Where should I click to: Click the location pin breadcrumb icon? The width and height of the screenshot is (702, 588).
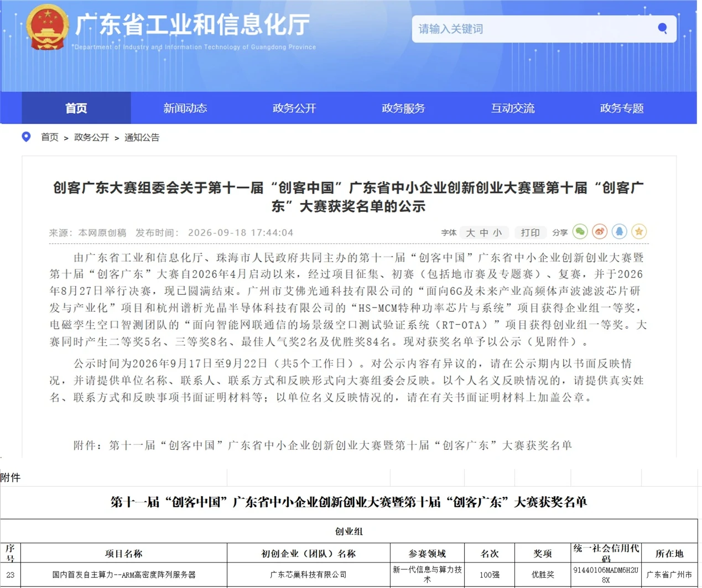click(26, 137)
